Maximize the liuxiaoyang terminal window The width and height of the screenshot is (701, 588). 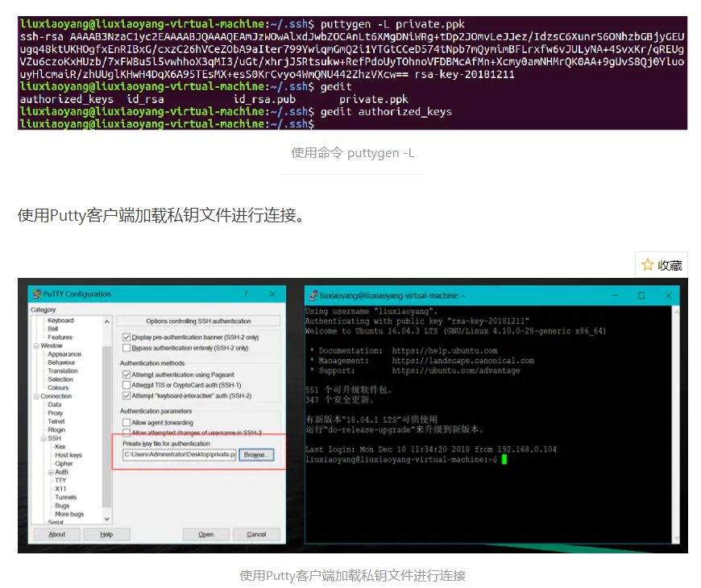(641, 296)
